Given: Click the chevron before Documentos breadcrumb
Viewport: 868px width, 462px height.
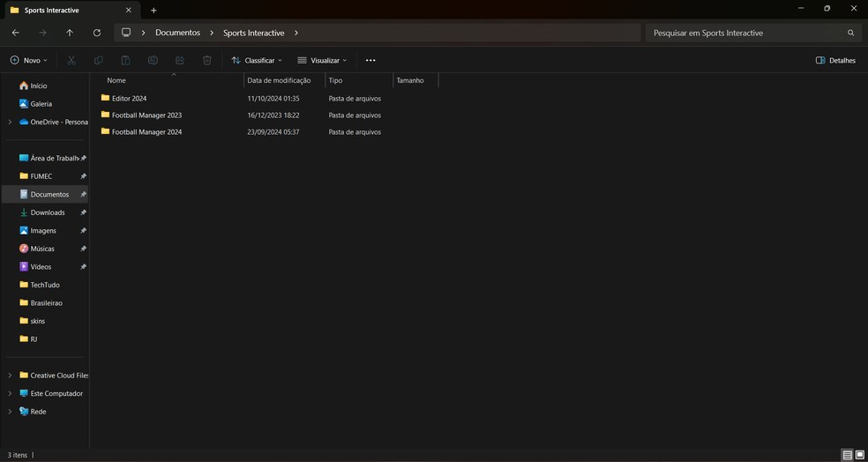Looking at the screenshot, I should [144, 33].
